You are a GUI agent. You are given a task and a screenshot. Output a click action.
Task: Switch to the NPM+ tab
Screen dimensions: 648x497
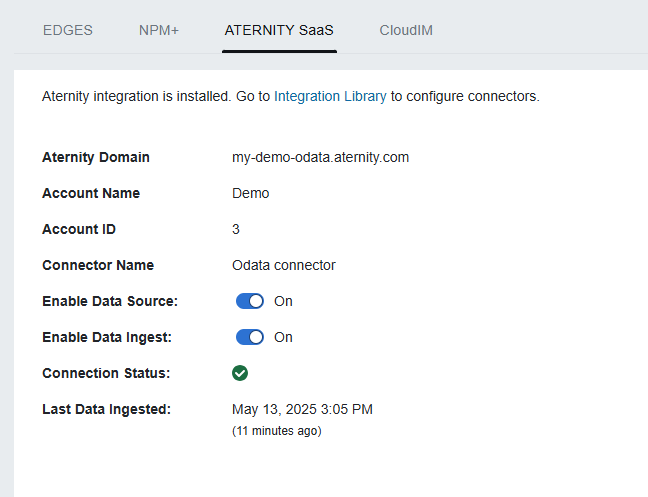158,30
